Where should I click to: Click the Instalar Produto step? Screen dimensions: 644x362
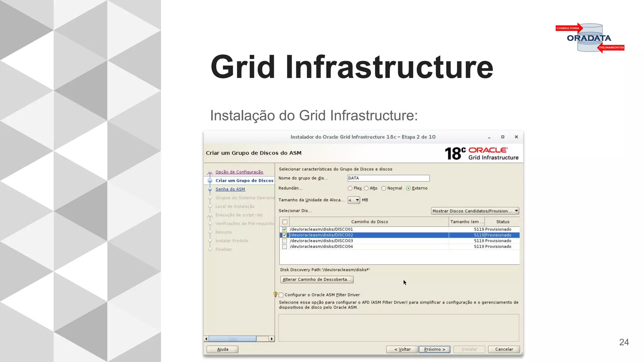232,241
